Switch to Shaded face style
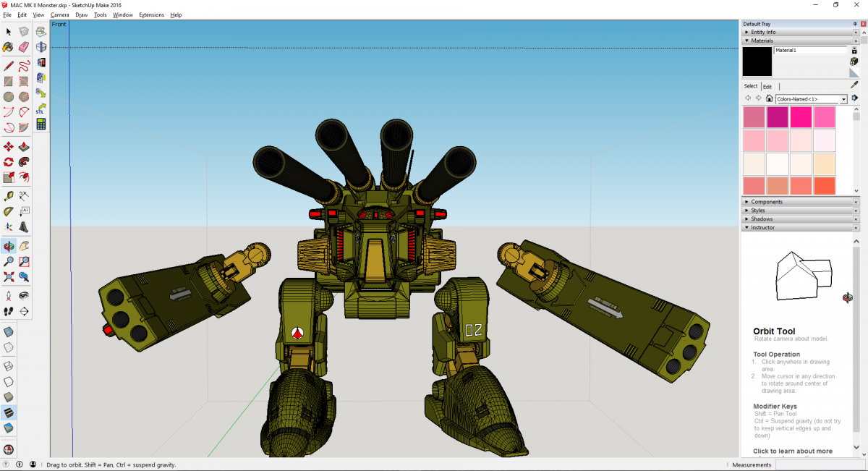Screen dimensions: 868x471 9,396
